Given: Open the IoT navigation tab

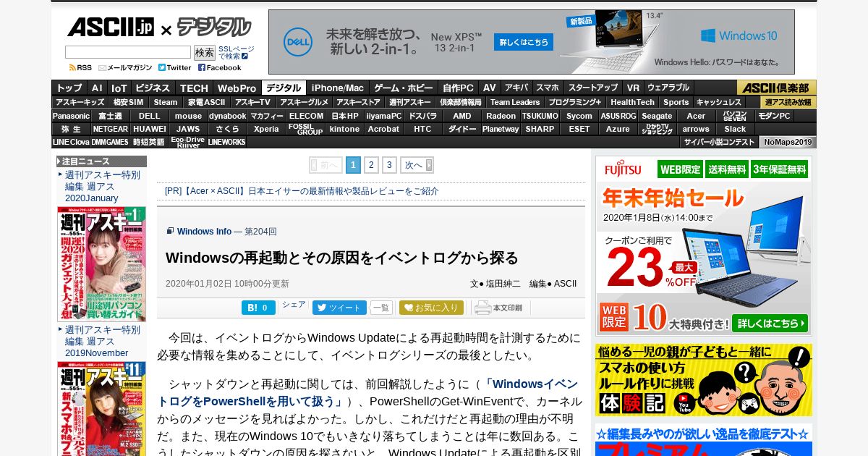Looking at the screenshot, I should point(119,88).
